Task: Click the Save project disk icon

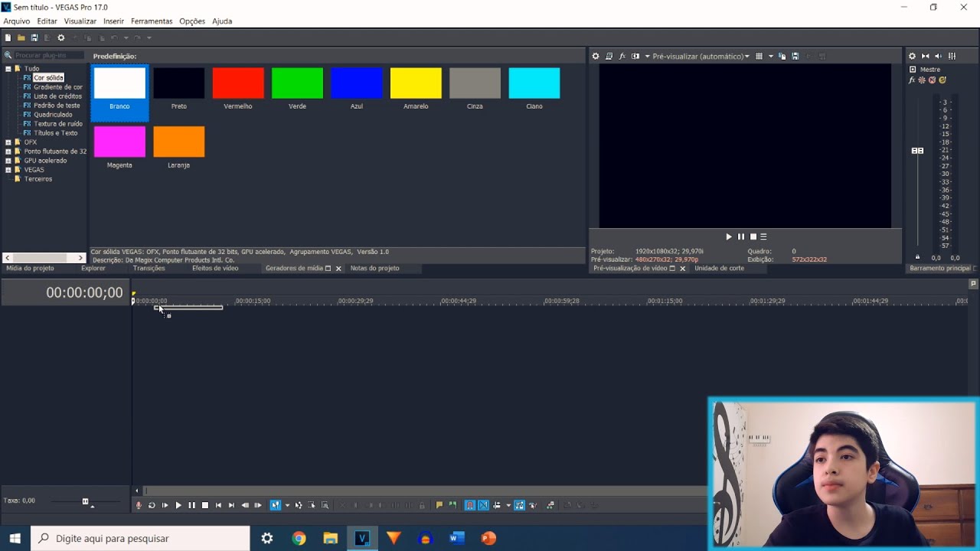Action: pyautogui.click(x=34, y=37)
